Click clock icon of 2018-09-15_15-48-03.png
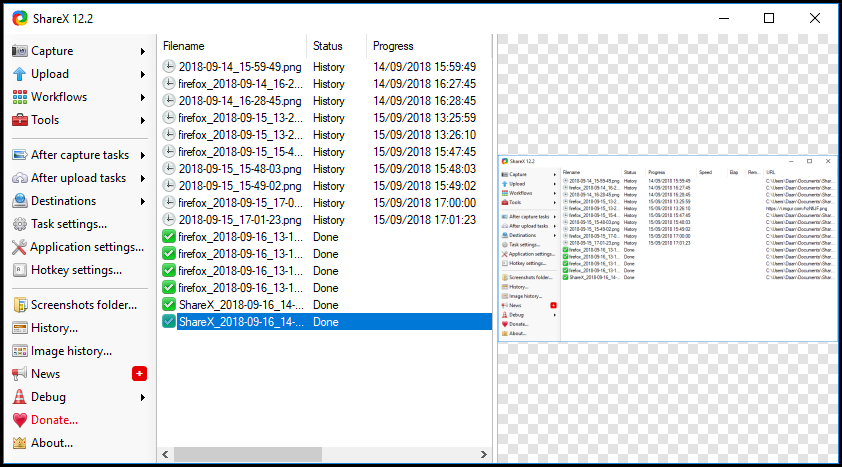 tap(169, 169)
